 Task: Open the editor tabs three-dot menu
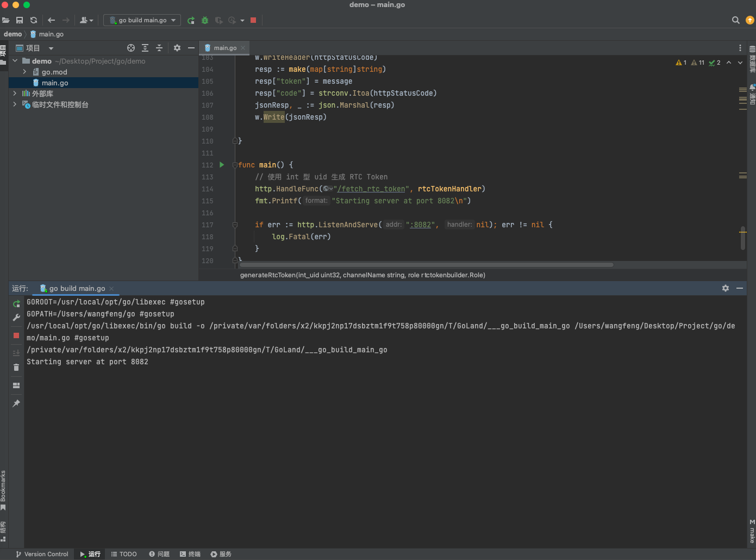click(740, 48)
